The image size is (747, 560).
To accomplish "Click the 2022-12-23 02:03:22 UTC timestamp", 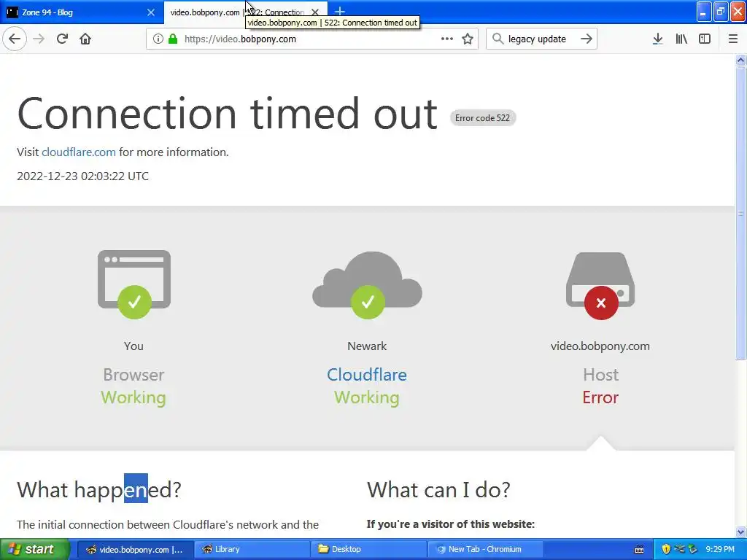I will [83, 176].
